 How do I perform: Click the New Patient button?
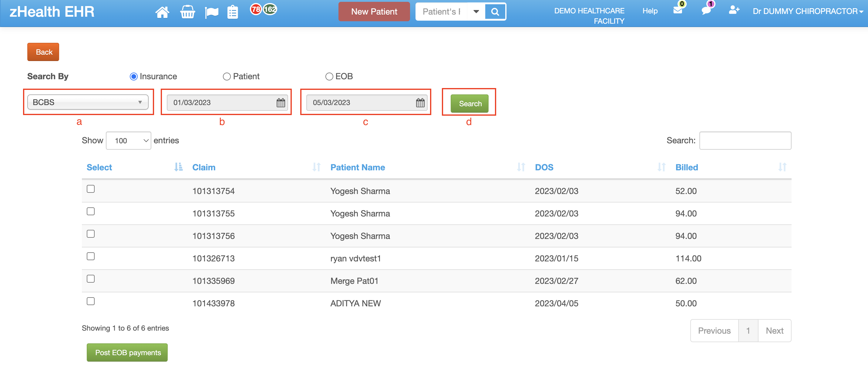[x=374, y=12]
